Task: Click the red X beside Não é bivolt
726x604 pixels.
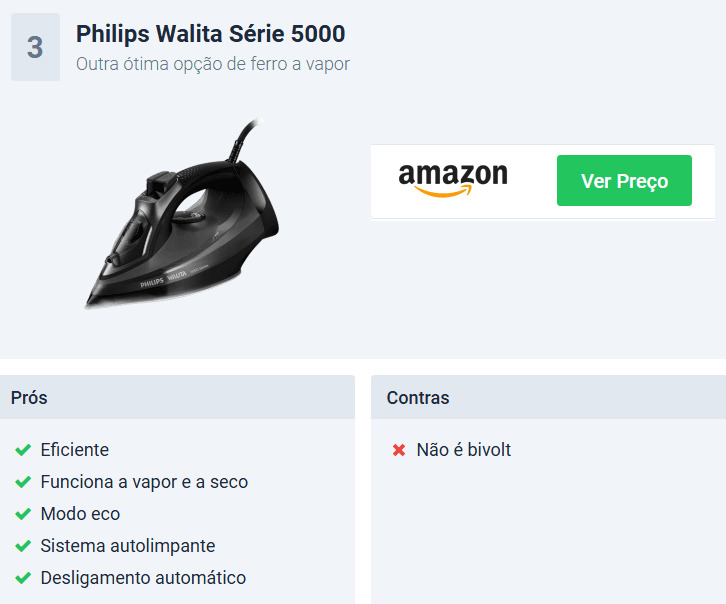Action: (x=399, y=450)
